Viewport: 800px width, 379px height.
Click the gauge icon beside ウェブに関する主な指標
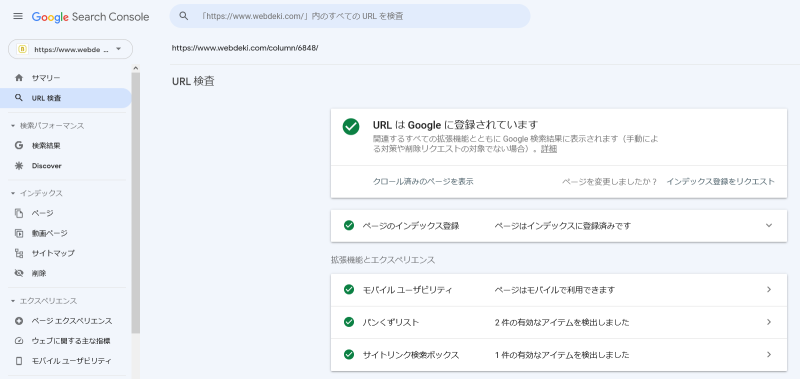tap(19, 341)
